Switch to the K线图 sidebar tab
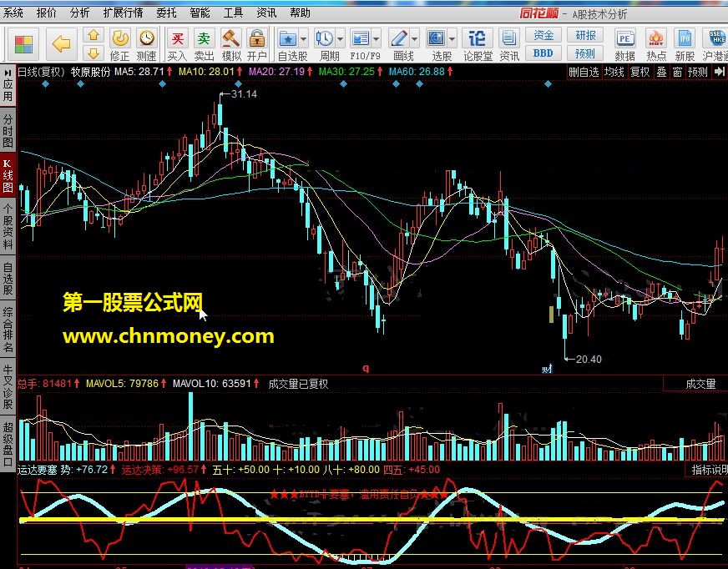The height and width of the screenshot is (569, 728). tap(8, 176)
